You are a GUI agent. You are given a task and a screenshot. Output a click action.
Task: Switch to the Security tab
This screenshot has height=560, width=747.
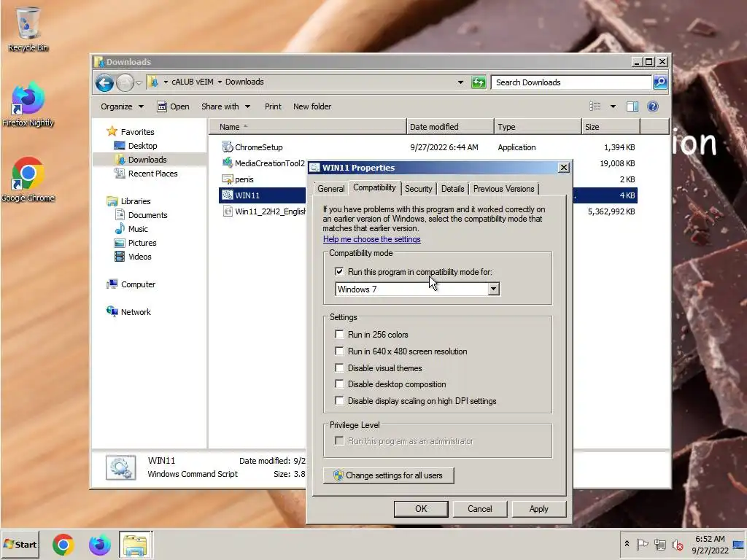coord(418,189)
